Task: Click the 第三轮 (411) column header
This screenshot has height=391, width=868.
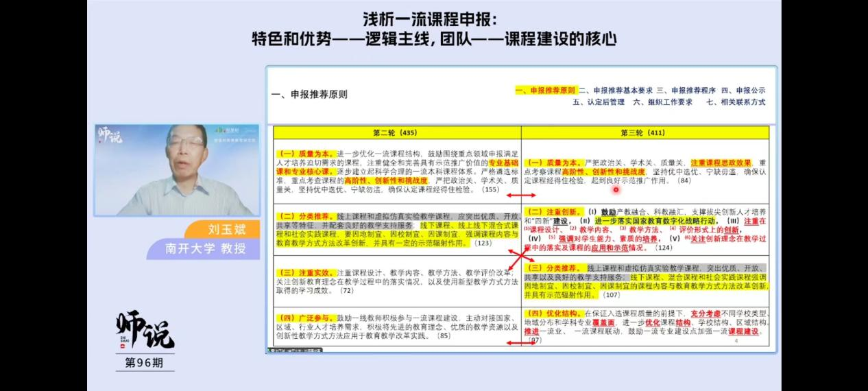Action: (x=642, y=132)
